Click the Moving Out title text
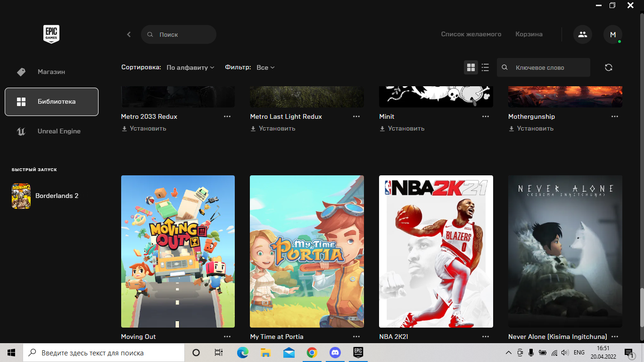This screenshot has width=644, height=362. pyautogui.click(x=138, y=337)
